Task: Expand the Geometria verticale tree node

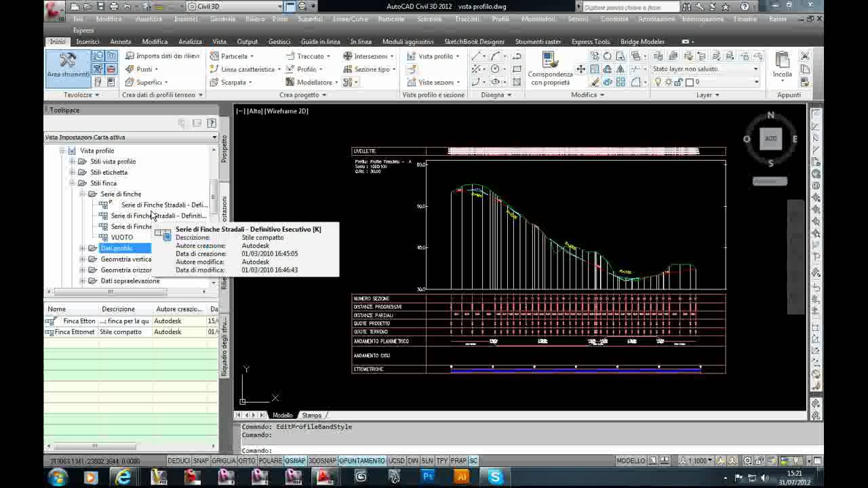Action: 83,259
